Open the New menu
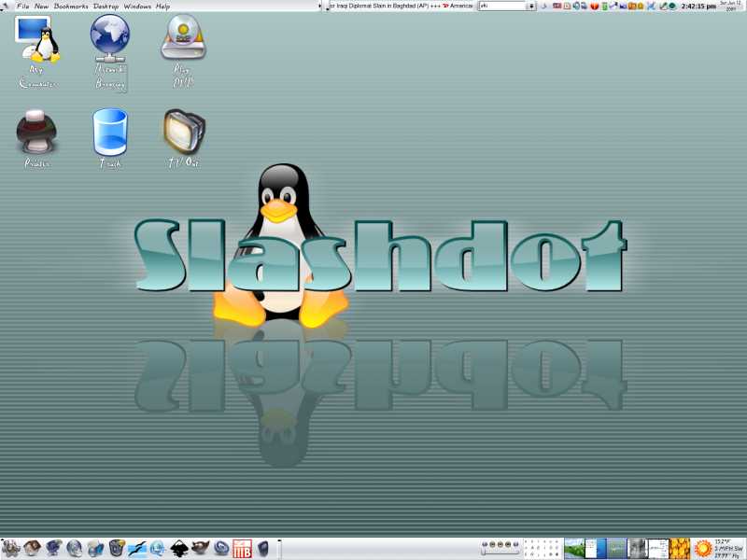The image size is (747, 560). 41,7
